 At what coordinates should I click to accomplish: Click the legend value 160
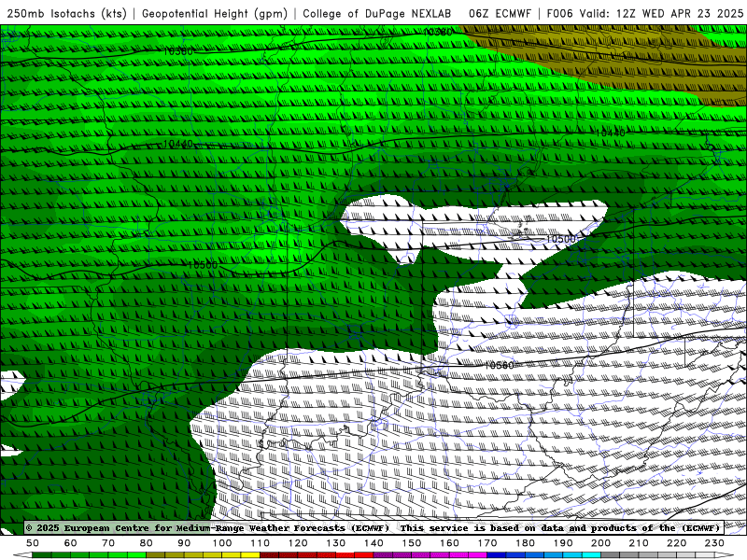pos(449,543)
